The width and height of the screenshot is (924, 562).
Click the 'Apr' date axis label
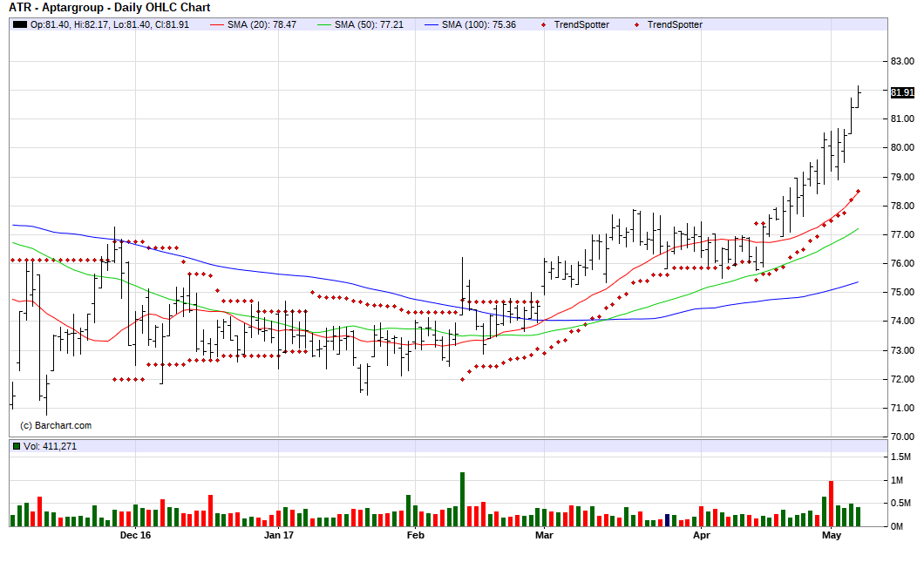[701, 535]
